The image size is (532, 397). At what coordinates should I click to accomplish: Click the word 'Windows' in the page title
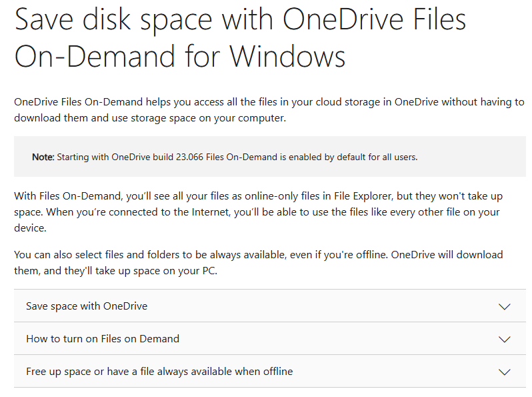pyautogui.click(x=288, y=56)
